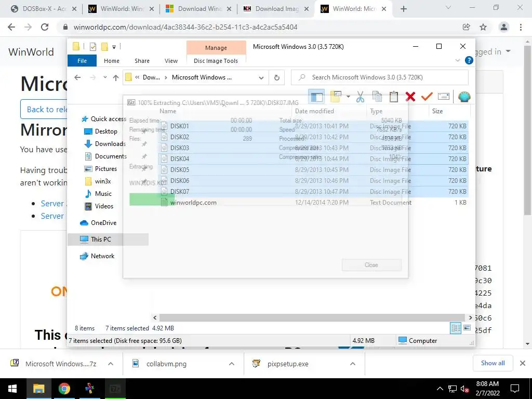Open options chevron for collabvm.png download
The width and height of the screenshot is (532, 399).
click(x=232, y=364)
